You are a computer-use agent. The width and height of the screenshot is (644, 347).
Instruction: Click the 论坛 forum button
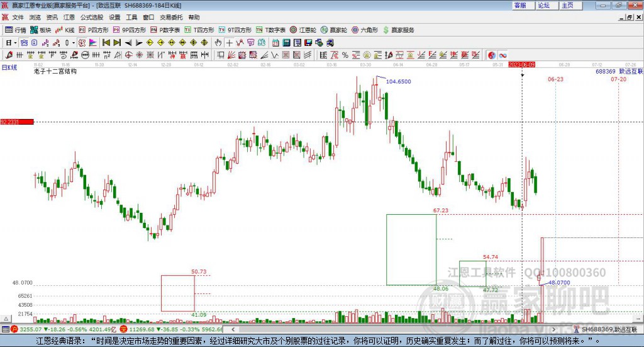point(547,5)
